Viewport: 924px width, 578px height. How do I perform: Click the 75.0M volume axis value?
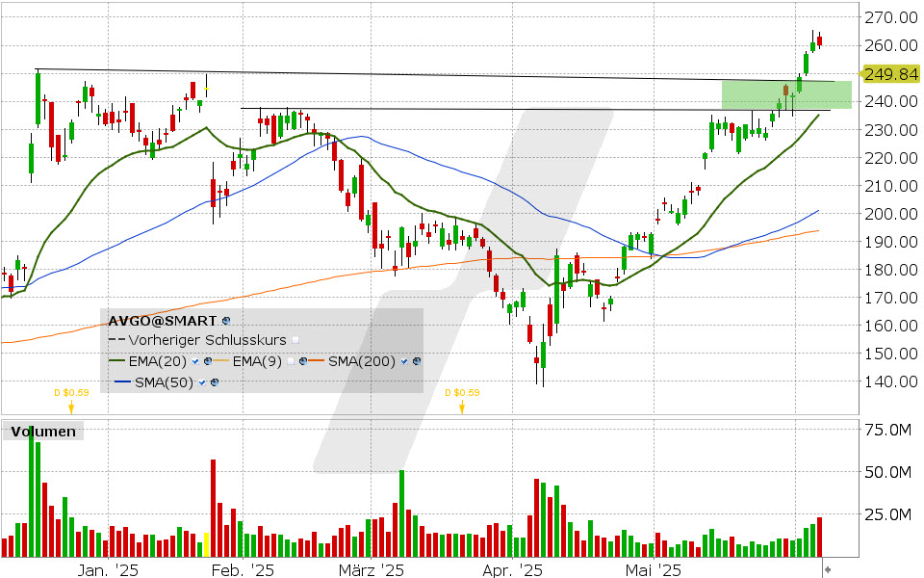[888, 430]
